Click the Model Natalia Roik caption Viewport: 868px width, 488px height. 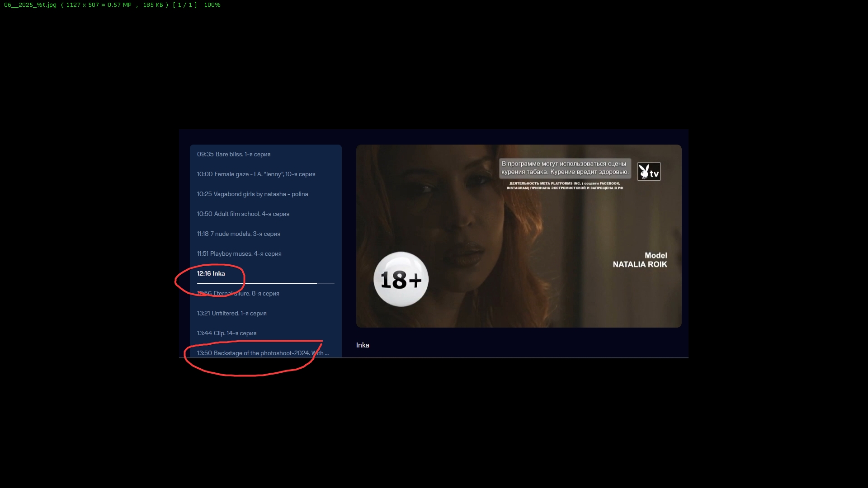640,260
